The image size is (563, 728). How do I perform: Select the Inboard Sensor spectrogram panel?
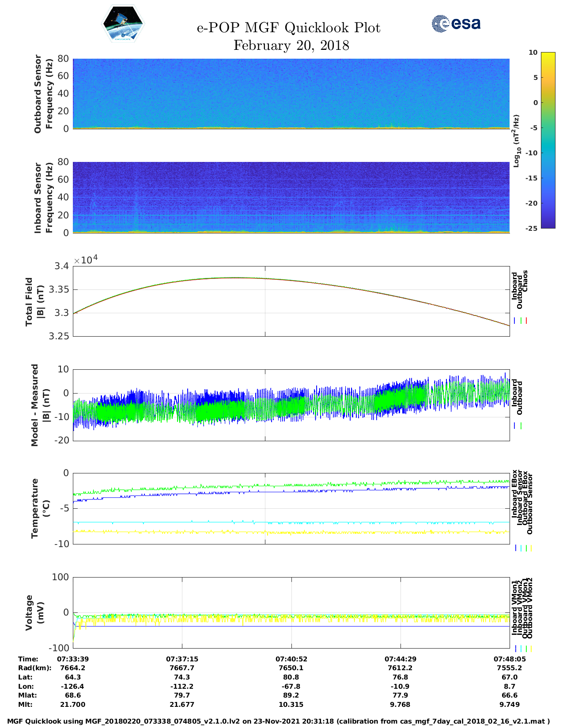pos(291,197)
